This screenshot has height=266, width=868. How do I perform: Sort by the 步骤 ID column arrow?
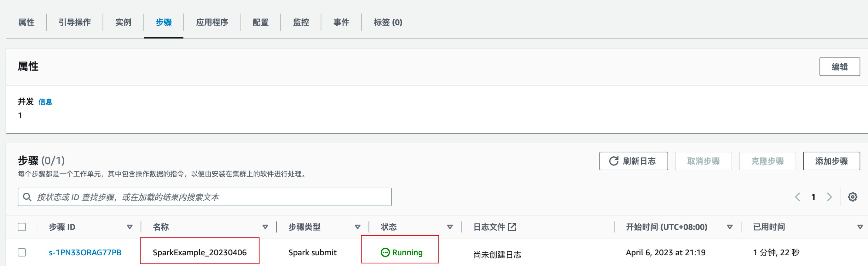[x=130, y=227]
